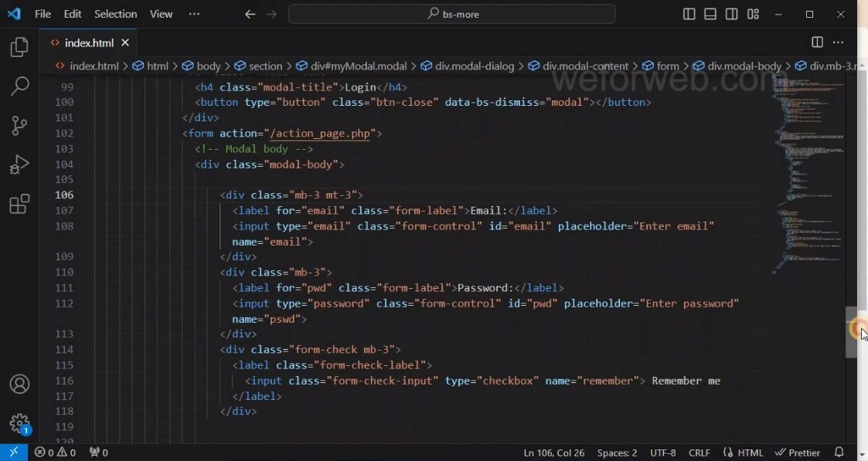
Task: Toggle the Primary Side Bar layout button
Action: (689, 14)
